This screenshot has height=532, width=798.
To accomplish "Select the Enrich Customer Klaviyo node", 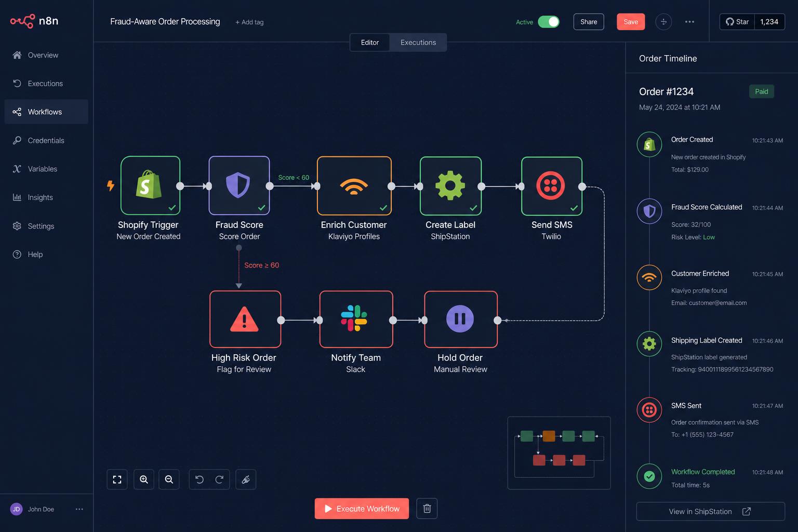I will point(354,185).
